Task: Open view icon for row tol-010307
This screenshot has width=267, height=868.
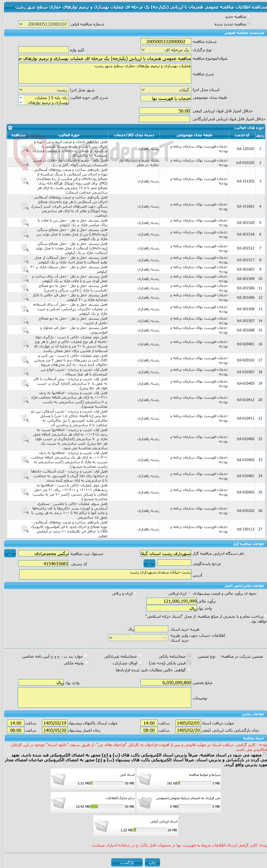Action: tap(24, 372)
